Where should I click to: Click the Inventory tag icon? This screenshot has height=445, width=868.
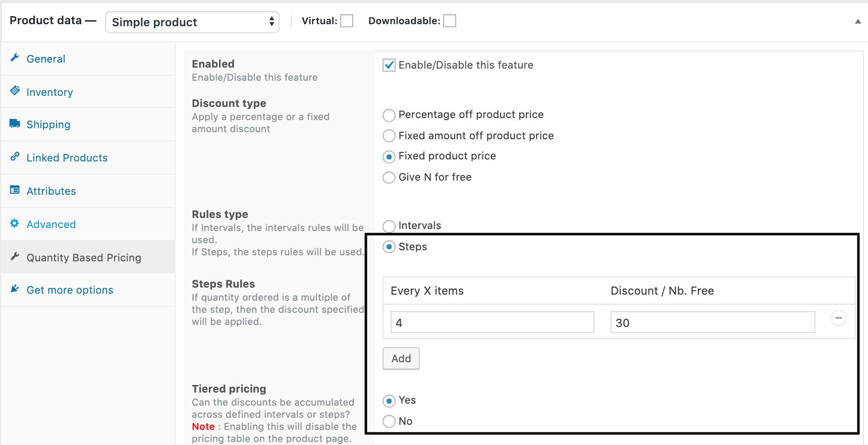tap(15, 91)
